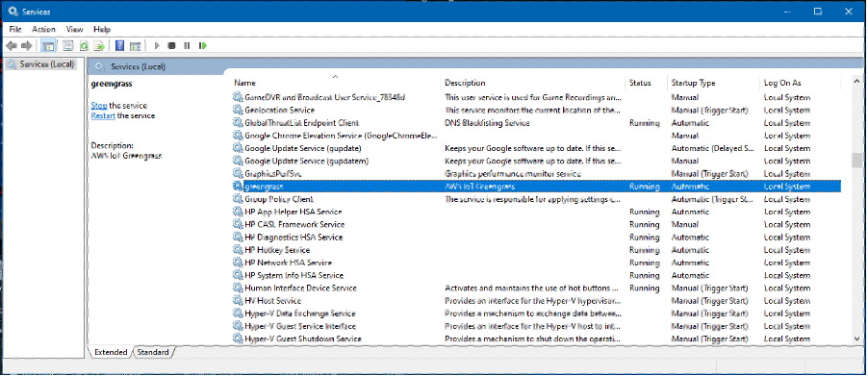Click the AWS IoT Greengrass description in highlighted row
Screen dimensions: 868x376
coord(480,187)
